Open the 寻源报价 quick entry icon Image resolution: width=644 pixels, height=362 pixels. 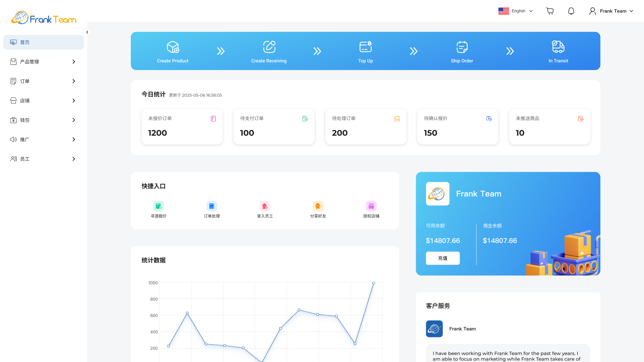tap(159, 206)
